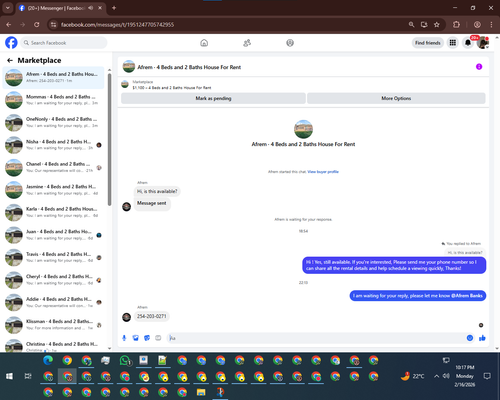Image resolution: width=500 pixels, height=400 pixels.
Task: Click the browser back button
Action: tap(9, 25)
